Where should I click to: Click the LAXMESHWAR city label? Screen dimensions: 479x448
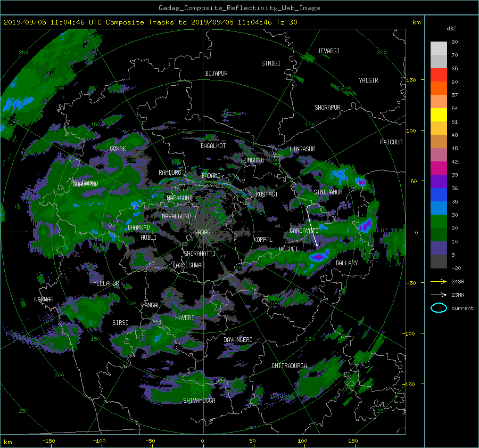click(x=188, y=265)
